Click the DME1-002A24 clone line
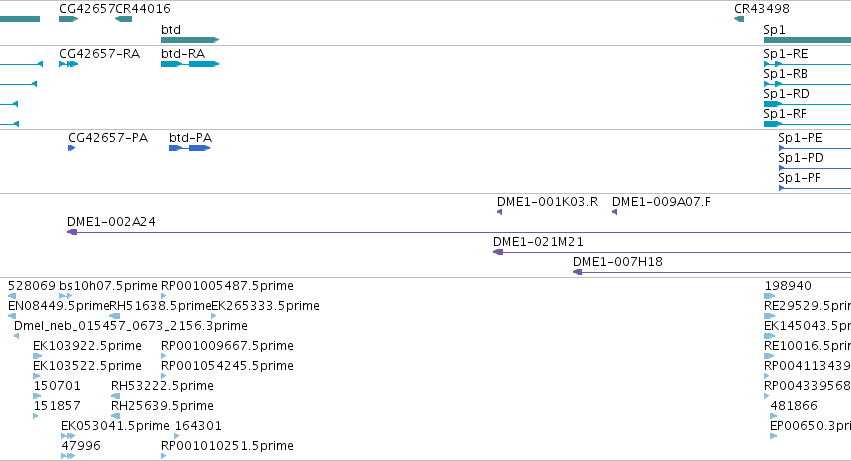Screen dimensions: 851x461 coord(459,232)
